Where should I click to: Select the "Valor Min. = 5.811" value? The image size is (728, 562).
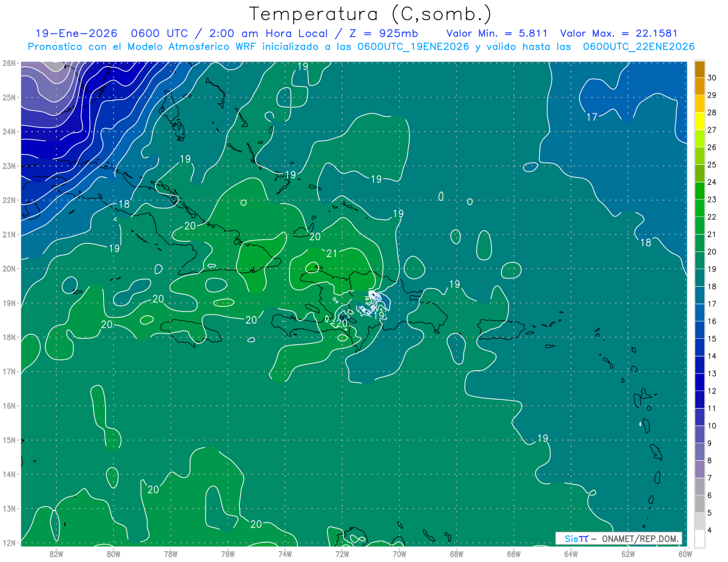(498, 33)
